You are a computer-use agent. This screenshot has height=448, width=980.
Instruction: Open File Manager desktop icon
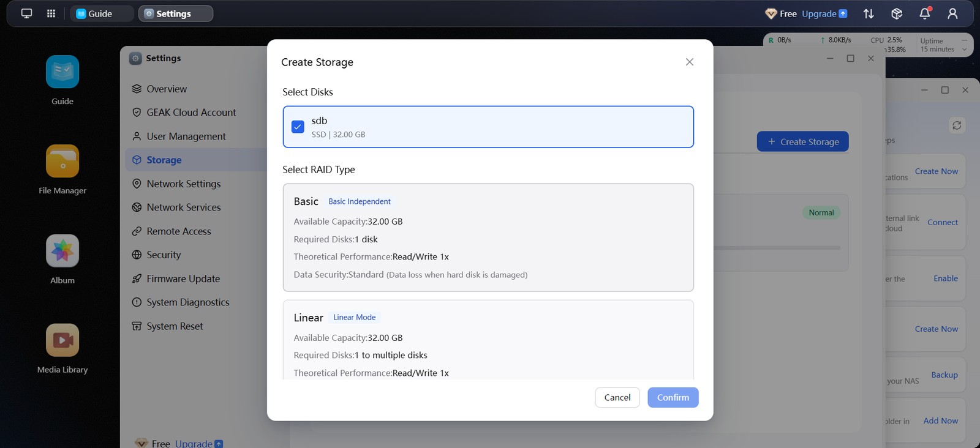click(x=62, y=161)
